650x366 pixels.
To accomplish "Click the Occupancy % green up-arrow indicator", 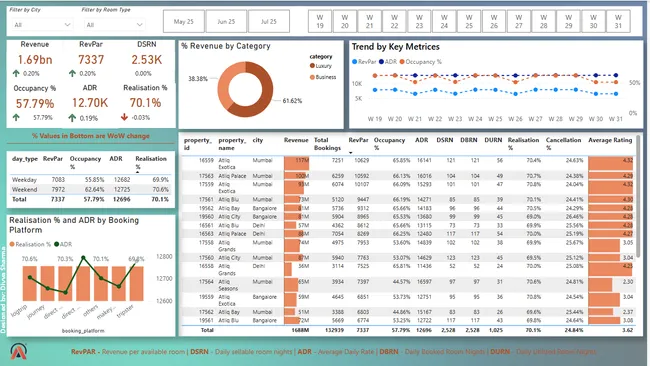I will (x=16, y=117).
